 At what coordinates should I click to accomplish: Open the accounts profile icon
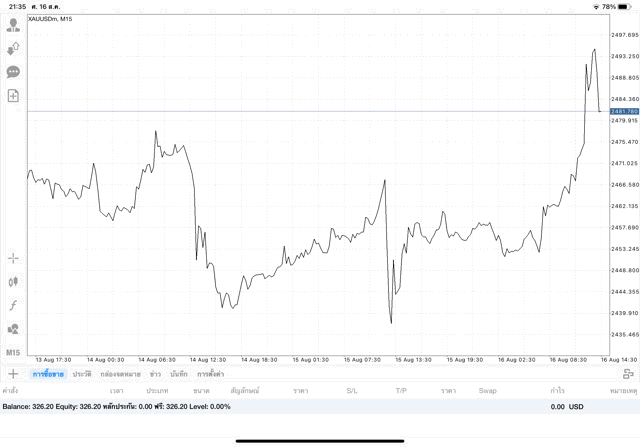click(x=13, y=25)
